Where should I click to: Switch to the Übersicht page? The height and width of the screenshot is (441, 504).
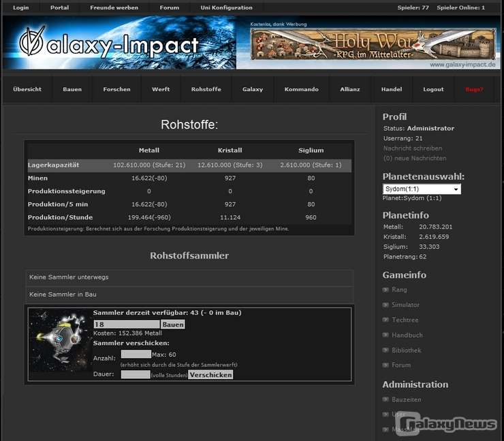(27, 89)
